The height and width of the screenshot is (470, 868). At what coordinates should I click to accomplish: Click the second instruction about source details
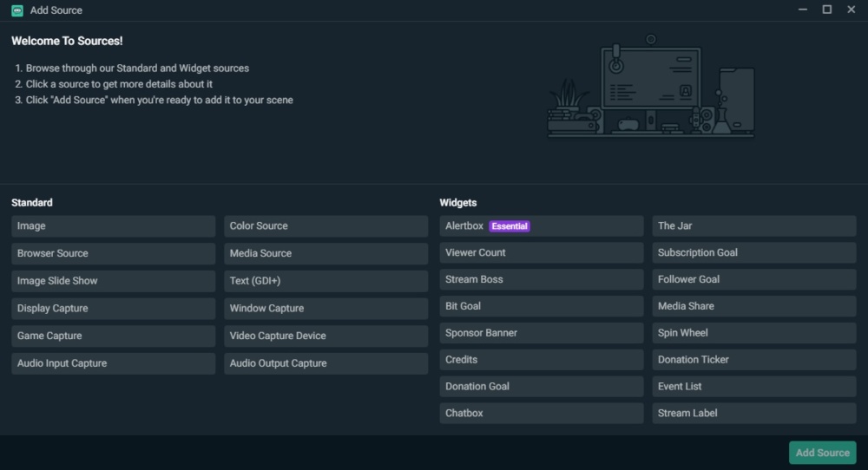point(119,84)
